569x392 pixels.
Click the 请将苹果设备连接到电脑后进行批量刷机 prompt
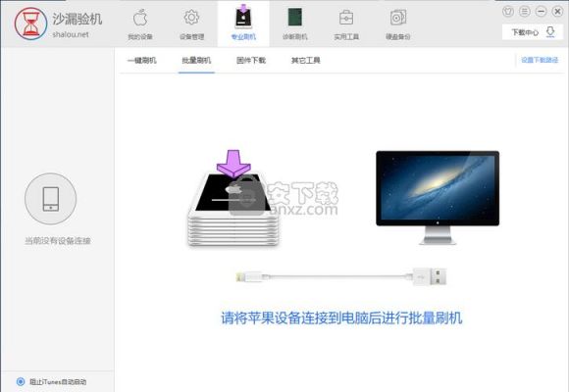point(341,318)
